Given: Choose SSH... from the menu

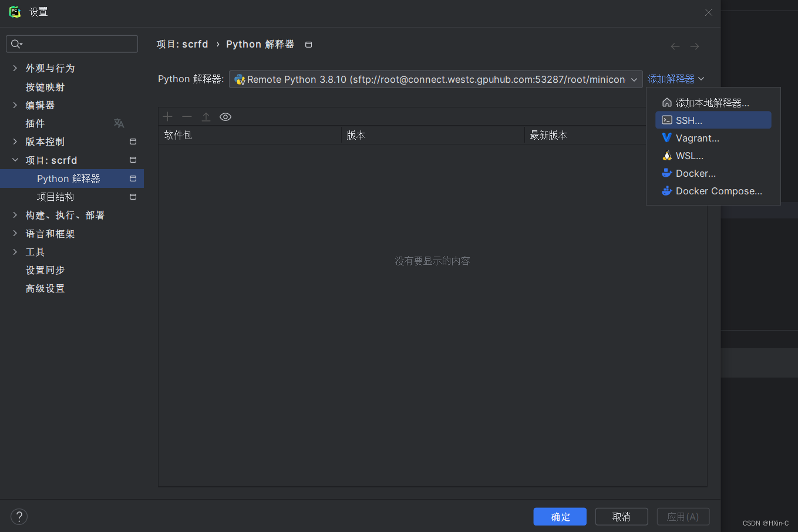Looking at the screenshot, I should pyautogui.click(x=713, y=120).
